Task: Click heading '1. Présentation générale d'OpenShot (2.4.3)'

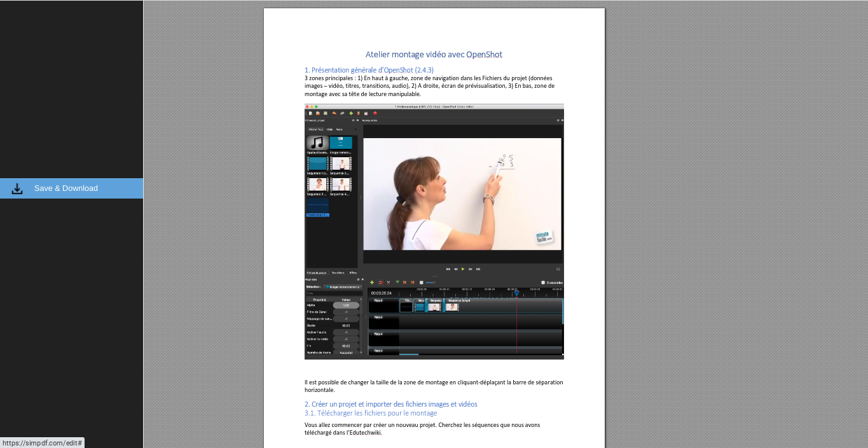Action: pyautogui.click(x=369, y=70)
